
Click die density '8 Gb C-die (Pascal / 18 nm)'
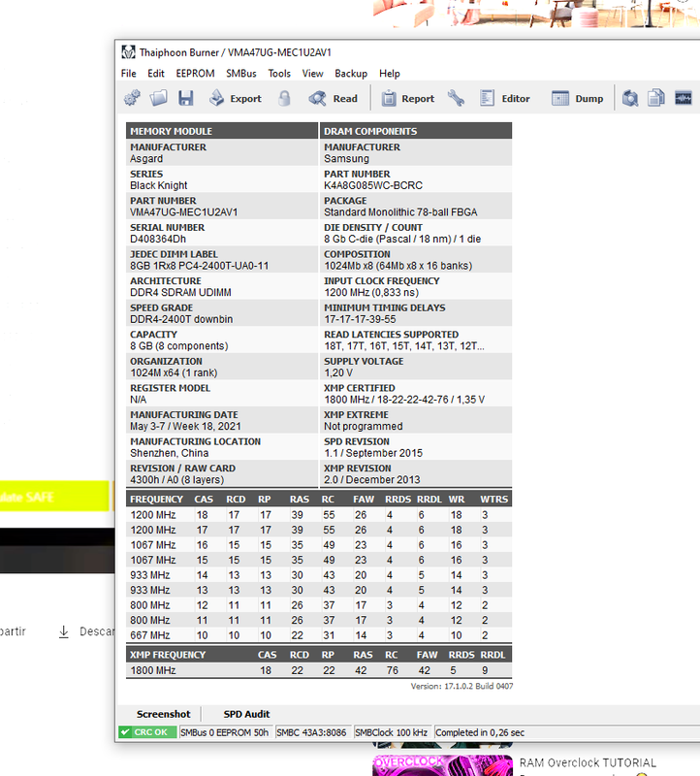[388, 239]
